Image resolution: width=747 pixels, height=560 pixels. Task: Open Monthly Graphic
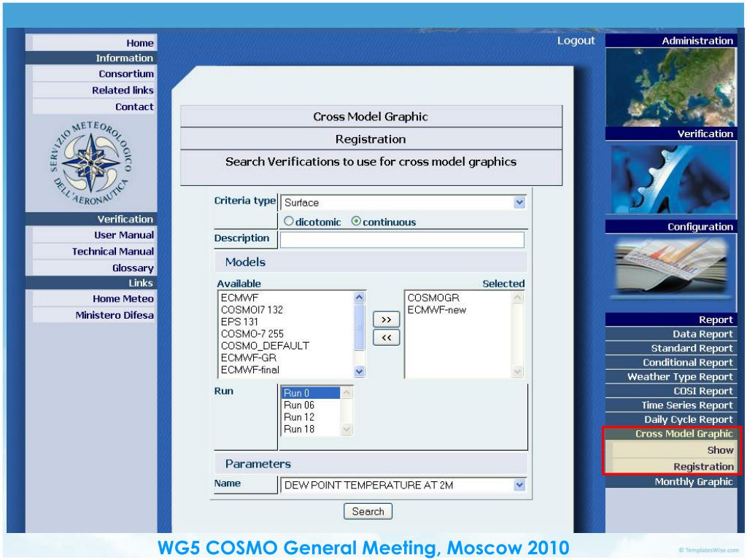(671, 481)
